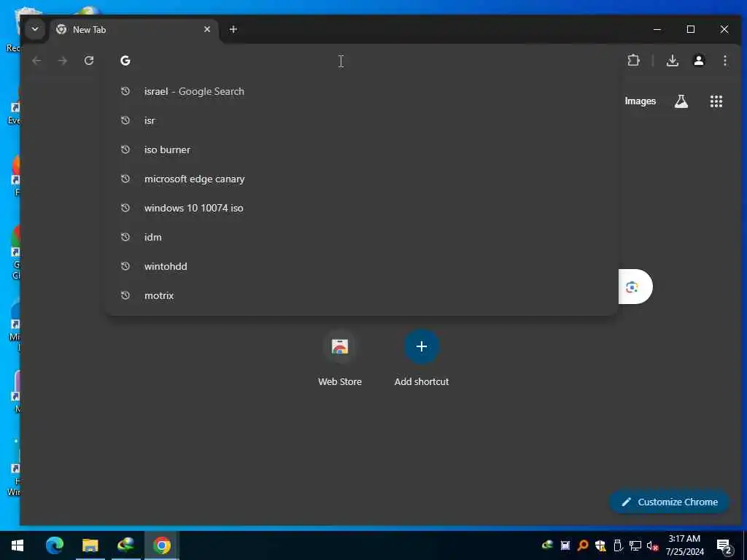The image size is (747, 560).
Task: Open Windows Security shield tray icon
Action: (600, 545)
